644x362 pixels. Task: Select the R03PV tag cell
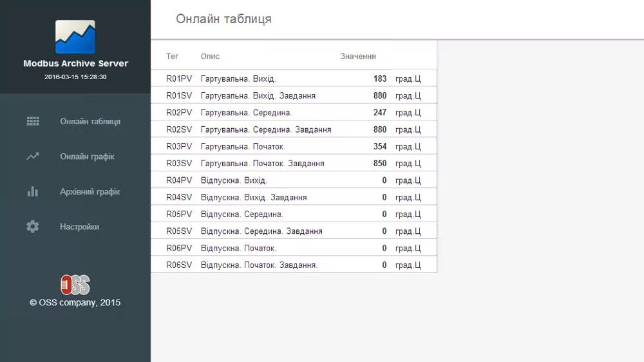tap(178, 146)
